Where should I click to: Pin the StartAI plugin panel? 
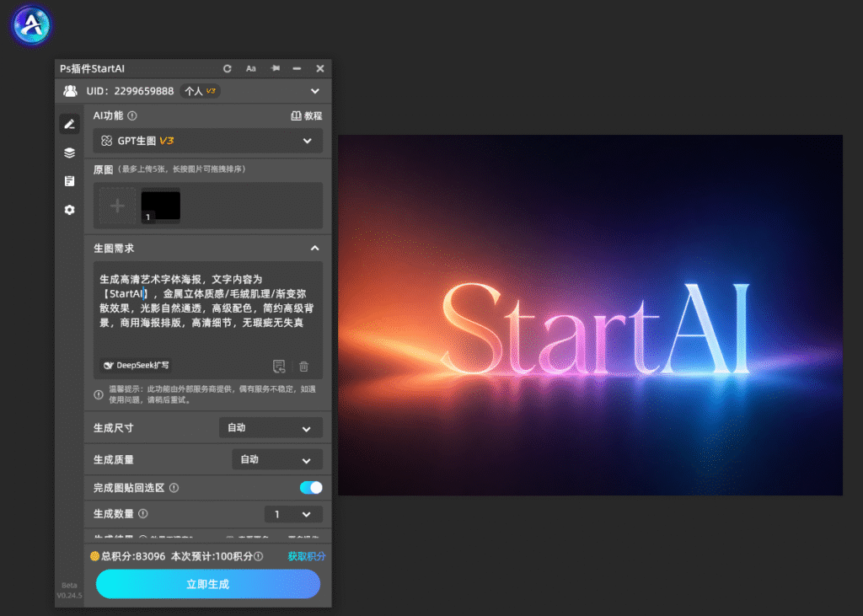coord(276,68)
